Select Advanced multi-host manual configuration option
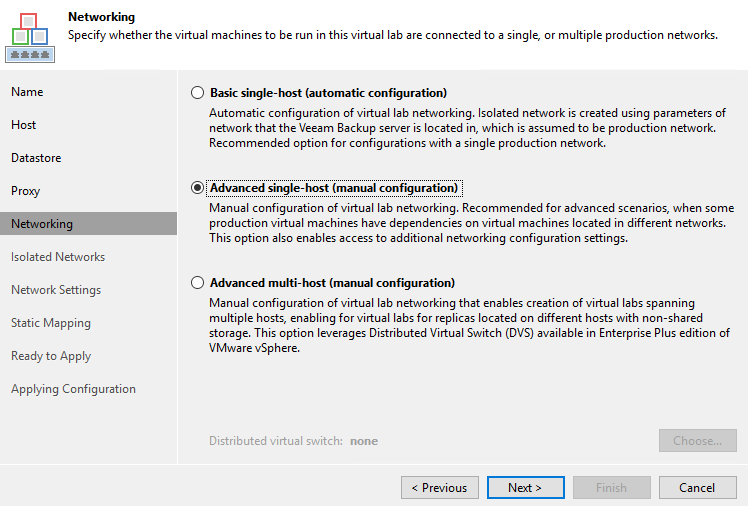748x506 pixels. coord(197,283)
